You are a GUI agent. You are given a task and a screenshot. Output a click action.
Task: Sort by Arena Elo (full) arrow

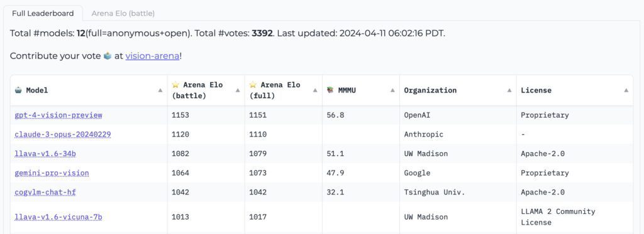(315, 91)
